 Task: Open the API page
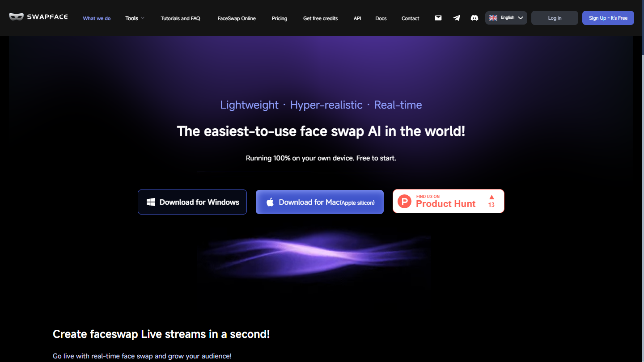click(357, 18)
